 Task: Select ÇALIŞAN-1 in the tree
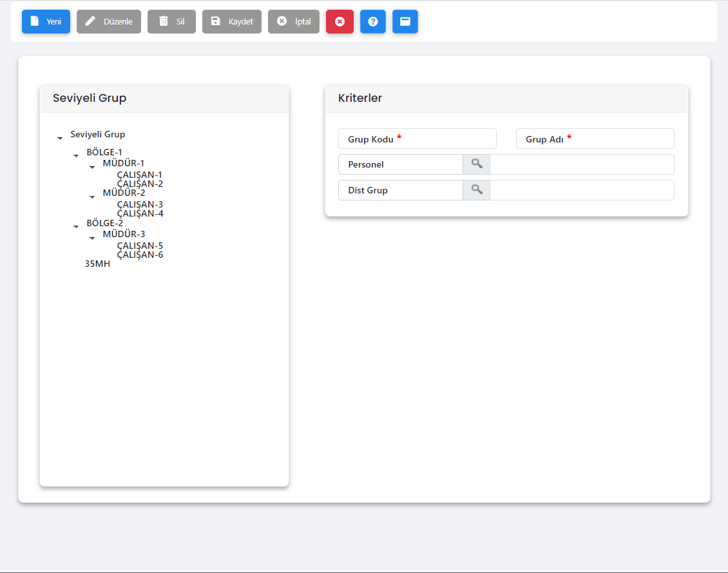point(140,175)
